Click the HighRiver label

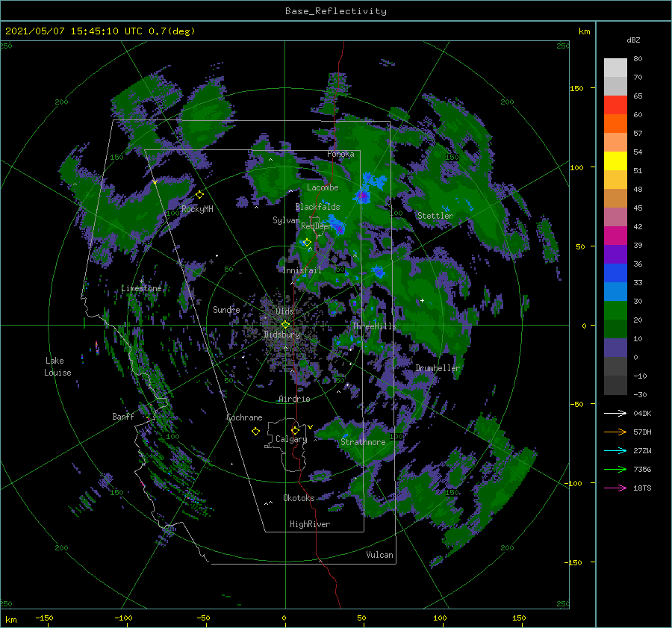point(310,524)
